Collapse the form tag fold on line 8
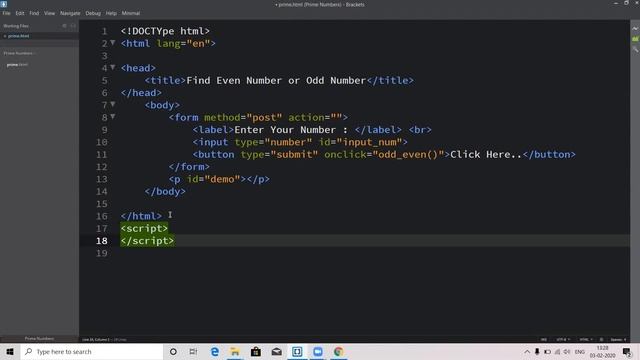640x360 pixels. [x=113, y=116]
